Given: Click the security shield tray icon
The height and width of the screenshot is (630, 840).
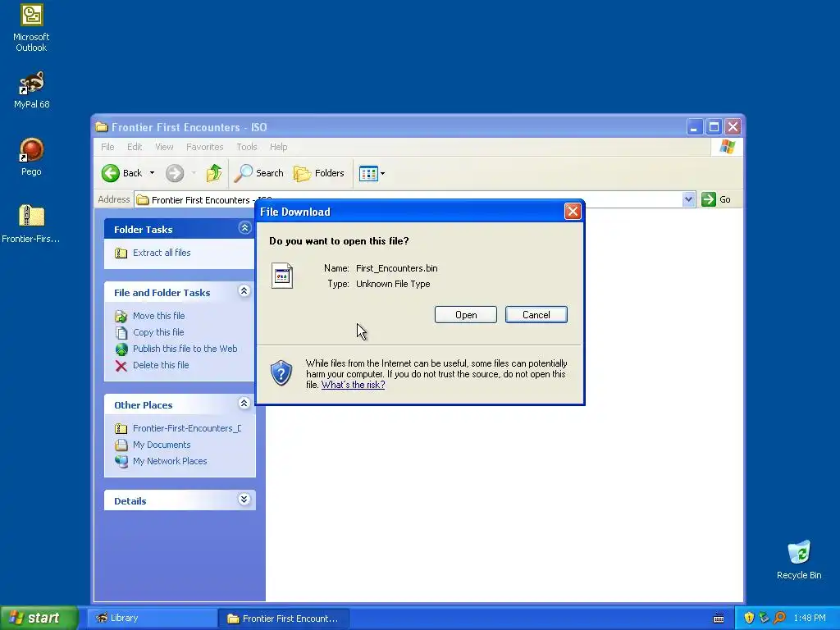Looking at the screenshot, I should click(749, 618).
